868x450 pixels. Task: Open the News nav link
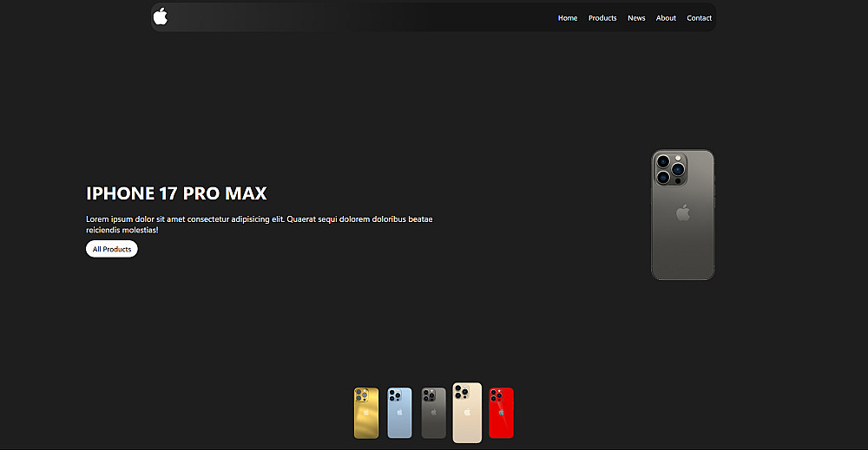[636, 18]
